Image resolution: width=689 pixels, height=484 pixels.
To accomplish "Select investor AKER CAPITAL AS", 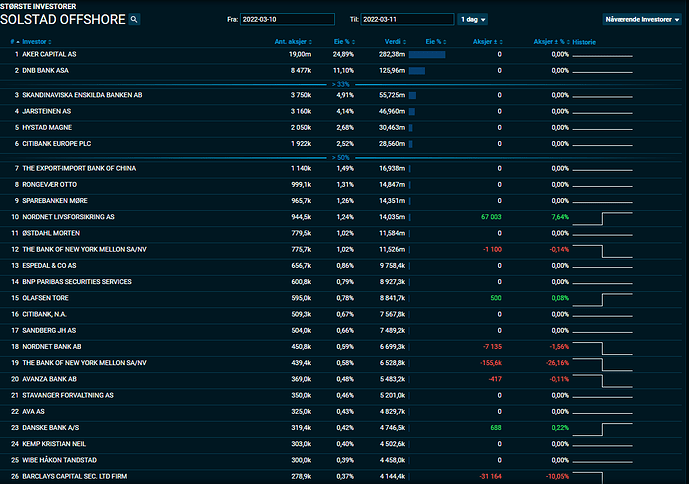I will (x=49, y=54).
